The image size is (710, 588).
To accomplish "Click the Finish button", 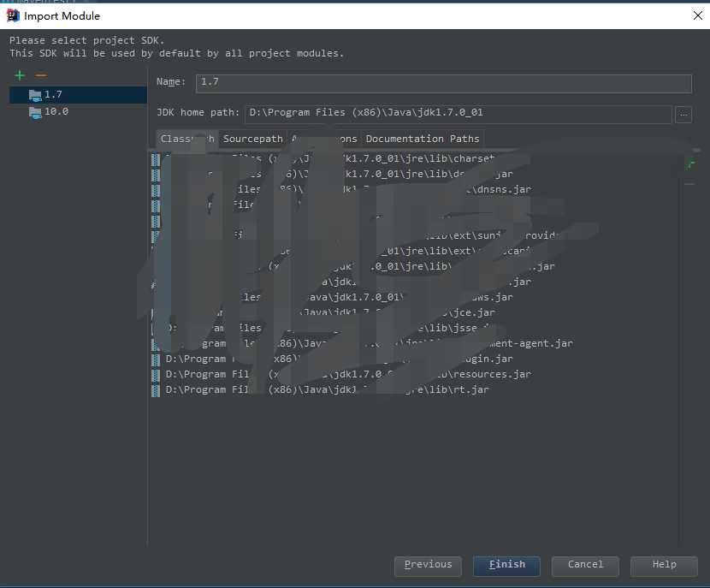I will pos(506,566).
